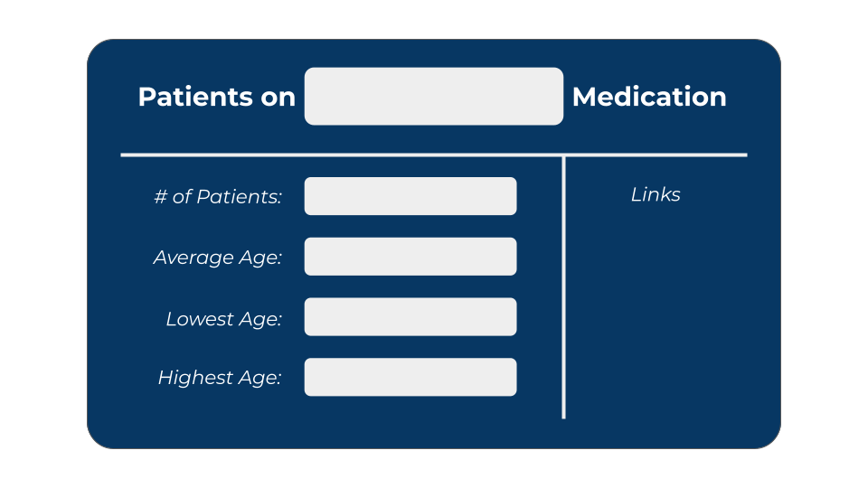Click the word "on" before the medication field
868x488 pixels.
pyautogui.click(x=278, y=99)
